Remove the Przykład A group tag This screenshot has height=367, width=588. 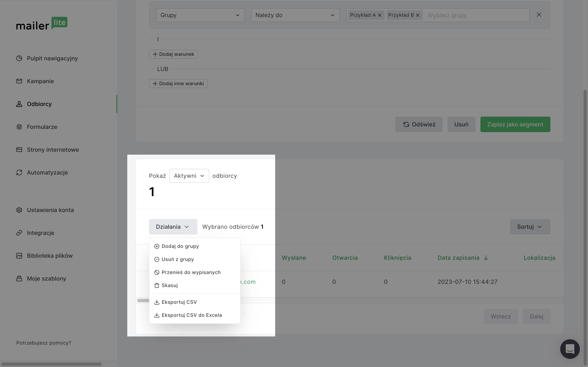[x=380, y=15]
